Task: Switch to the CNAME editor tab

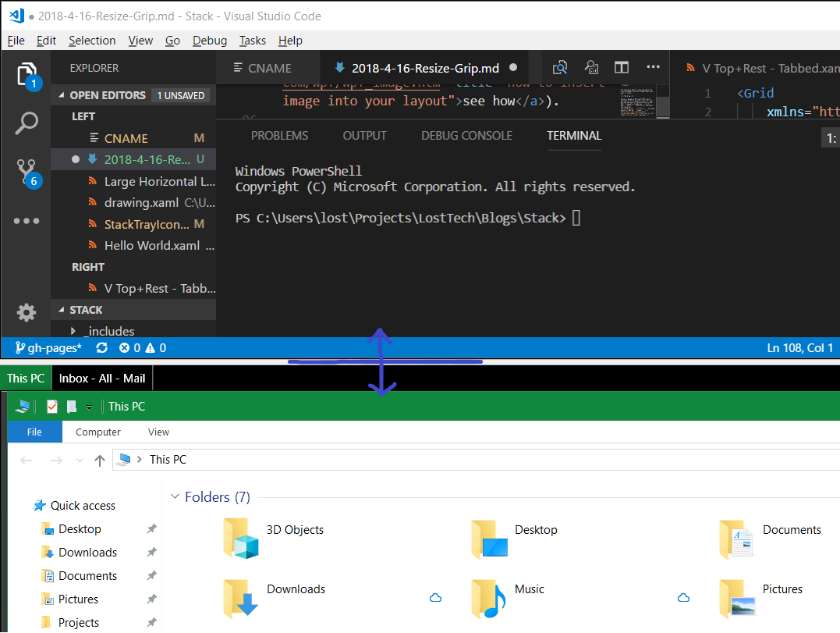Action: [x=268, y=68]
